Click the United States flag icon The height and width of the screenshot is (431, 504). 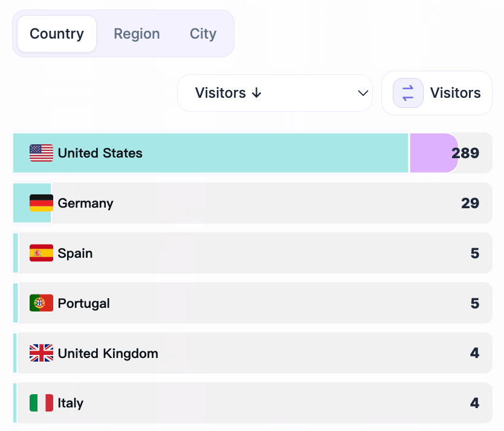(40, 153)
